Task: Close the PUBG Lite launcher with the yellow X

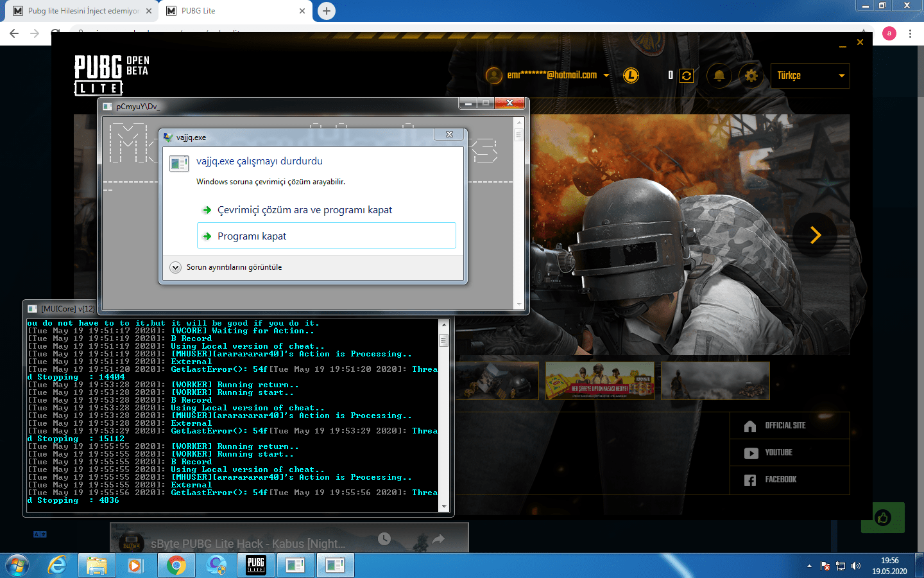Action: point(860,42)
